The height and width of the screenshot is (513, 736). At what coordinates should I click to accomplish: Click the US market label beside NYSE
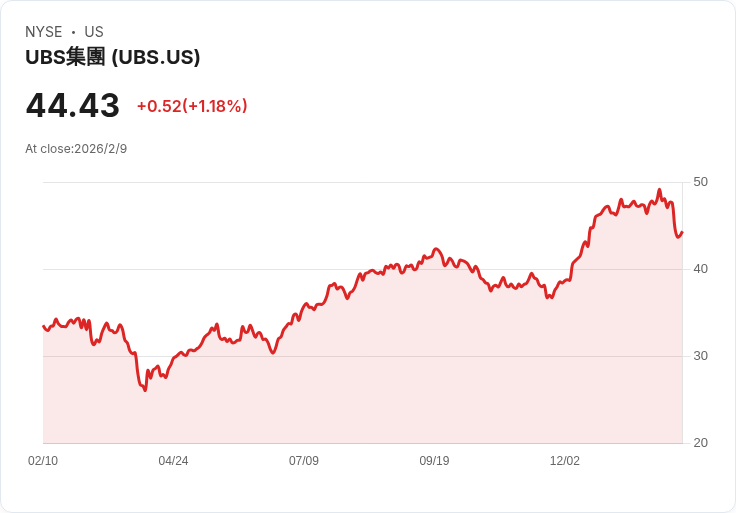(94, 32)
